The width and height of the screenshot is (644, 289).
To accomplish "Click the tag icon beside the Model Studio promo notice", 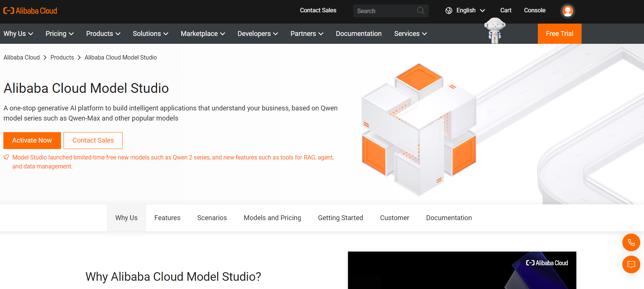I will 6,157.
